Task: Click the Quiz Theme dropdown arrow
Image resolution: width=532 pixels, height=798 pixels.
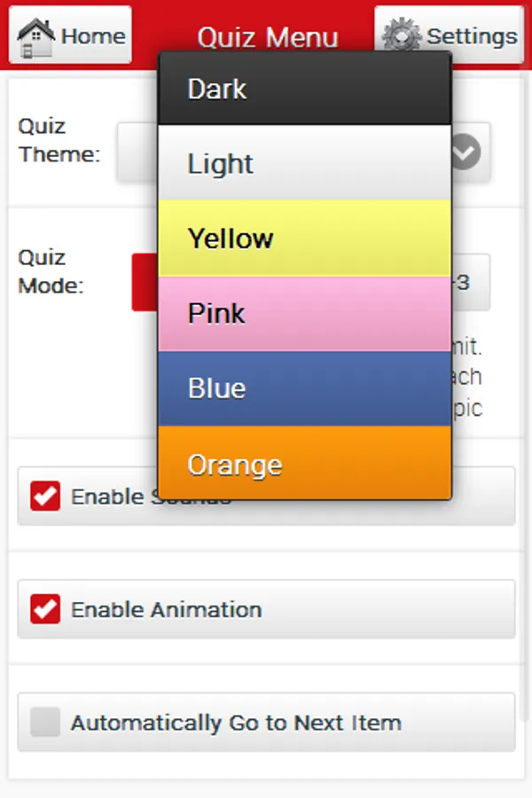Action: (465, 153)
